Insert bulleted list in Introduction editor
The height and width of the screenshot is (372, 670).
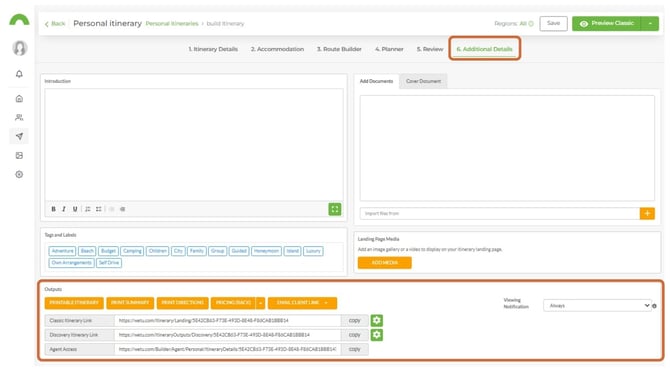click(x=99, y=209)
